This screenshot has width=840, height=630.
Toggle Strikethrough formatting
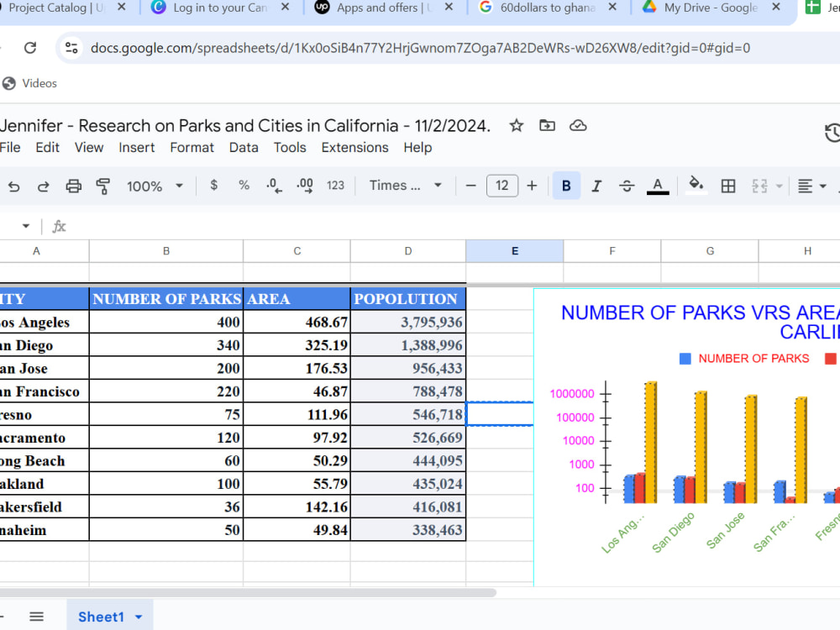(x=627, y=186)
